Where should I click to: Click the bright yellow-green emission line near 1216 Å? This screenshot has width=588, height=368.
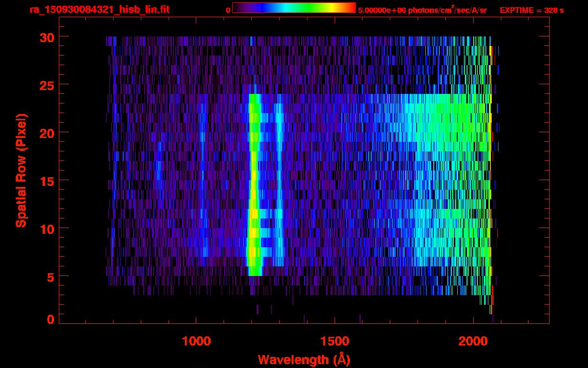click(x=253, y=182)
